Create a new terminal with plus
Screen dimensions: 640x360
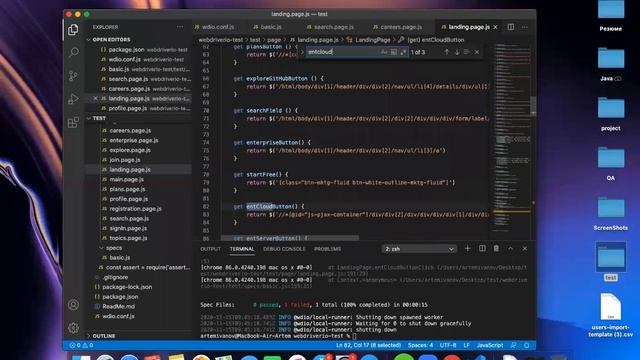pos(468,249)
